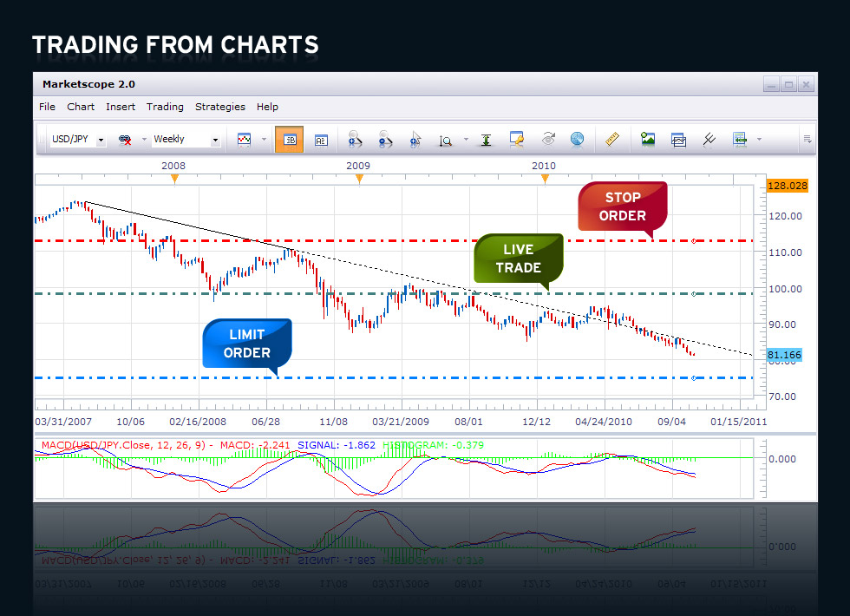Click the 0.000 MACD axis label

pos(782,459)
